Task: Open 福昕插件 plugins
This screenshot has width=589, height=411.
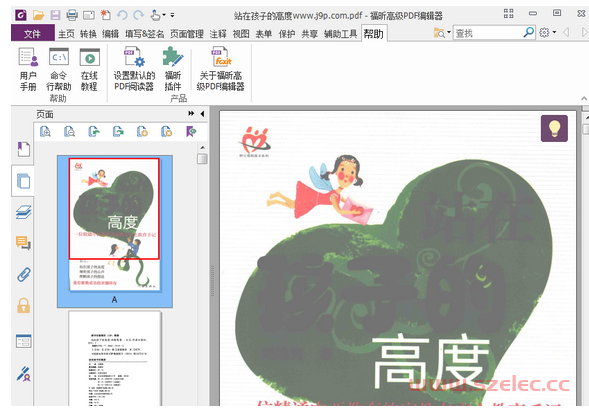Action: click(173, 69)
